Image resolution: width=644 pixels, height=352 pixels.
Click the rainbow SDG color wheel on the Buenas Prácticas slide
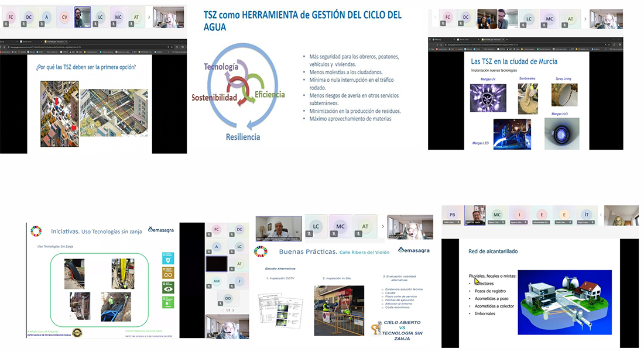coord(261,251)
